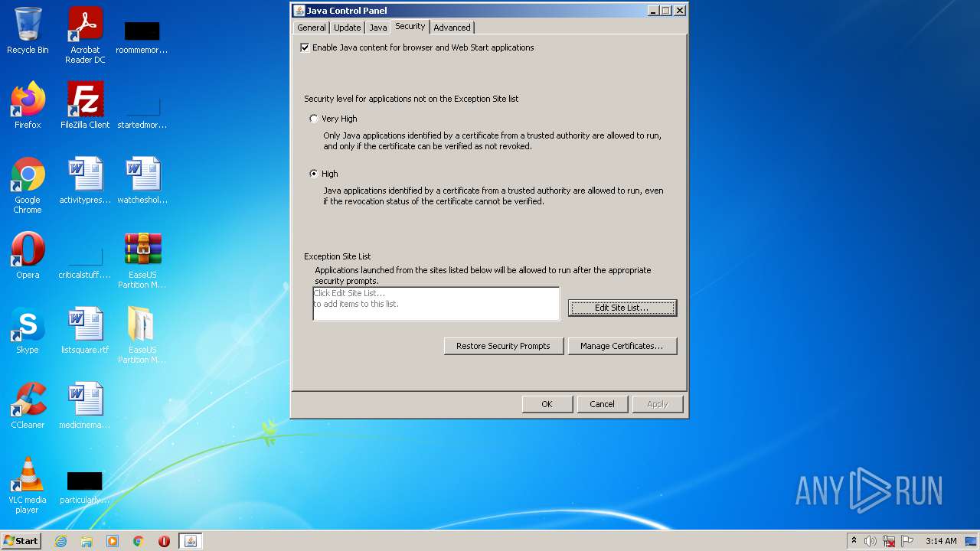Open Windows Media Player from taskbar
The height and width of the screenshot is (551, 980).
tap(113, 541)
